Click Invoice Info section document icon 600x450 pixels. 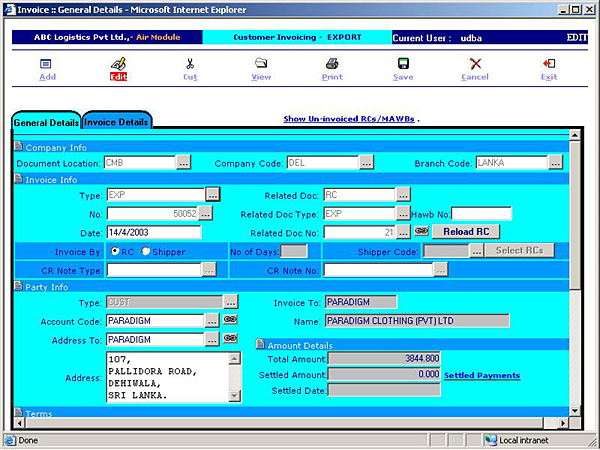click(18, 179)
